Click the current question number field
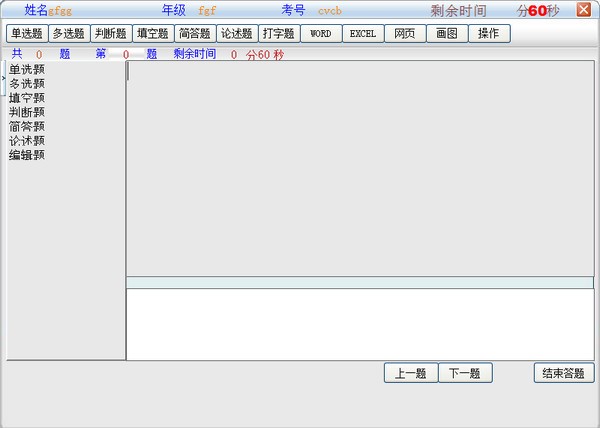Screen dimensions: 600x428 (x=126, y=55)
